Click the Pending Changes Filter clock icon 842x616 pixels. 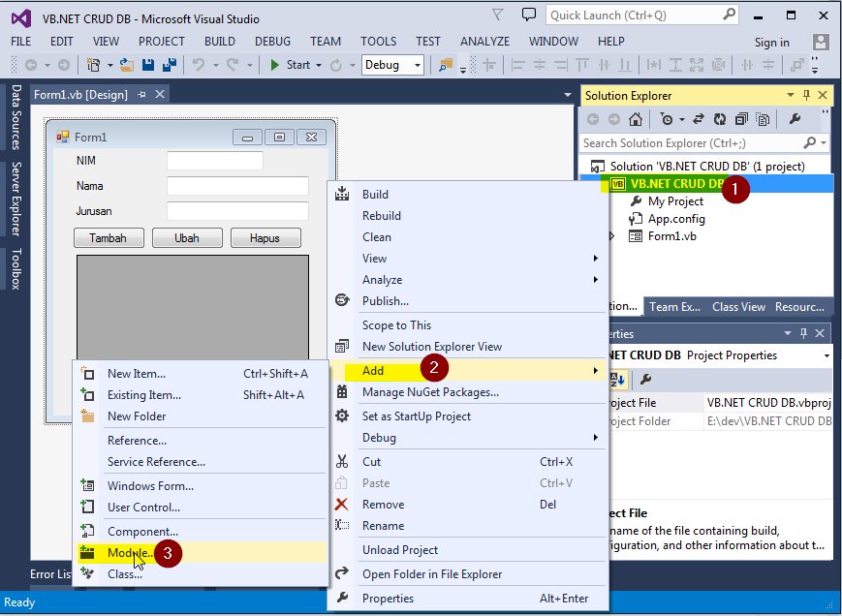click(667, 119)
